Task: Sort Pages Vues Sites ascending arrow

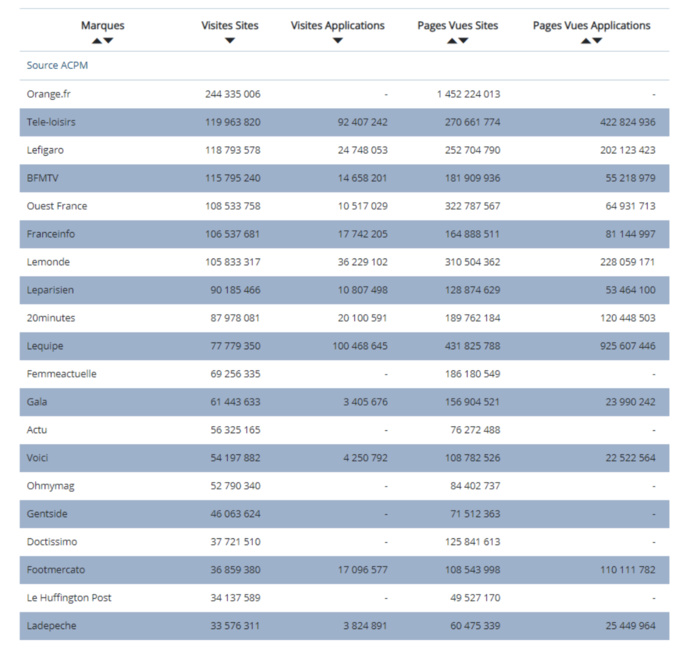Action: (452, 41)
